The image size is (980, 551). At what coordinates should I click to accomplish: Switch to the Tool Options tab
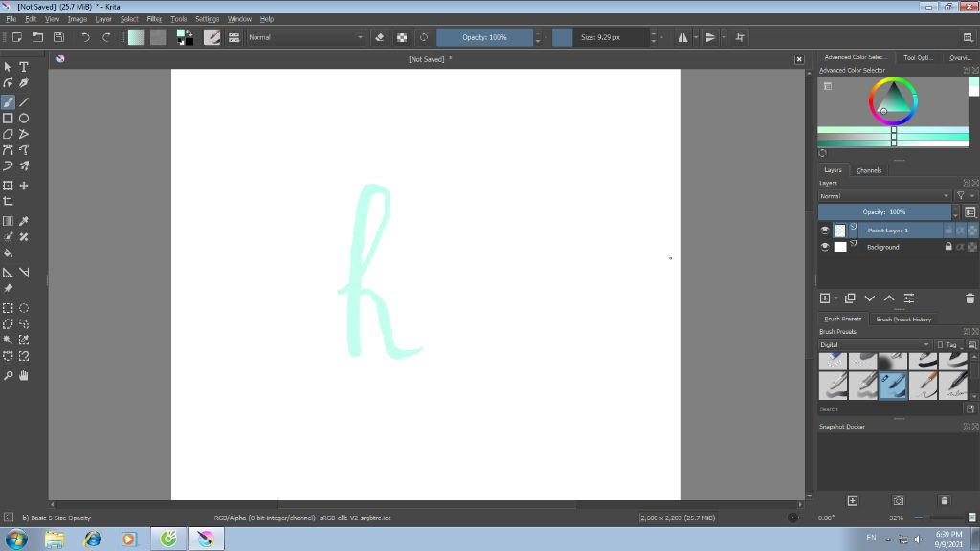[x=918, y=57]
